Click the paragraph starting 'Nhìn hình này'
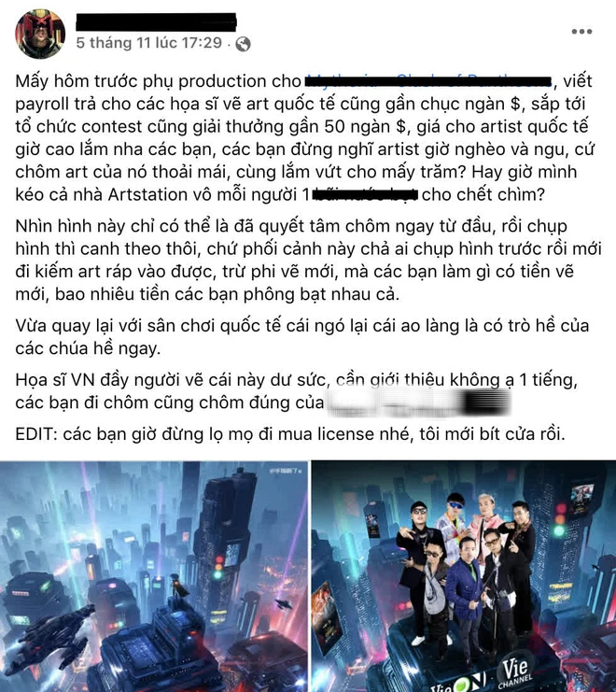The image size is (616, 692). [308, 260]
